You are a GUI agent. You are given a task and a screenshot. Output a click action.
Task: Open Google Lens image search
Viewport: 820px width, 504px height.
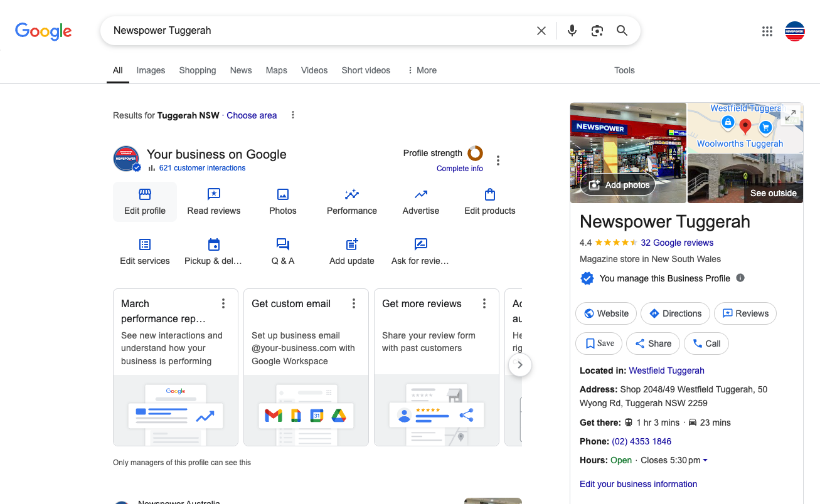pyautogui.click(x=597, y=31)
